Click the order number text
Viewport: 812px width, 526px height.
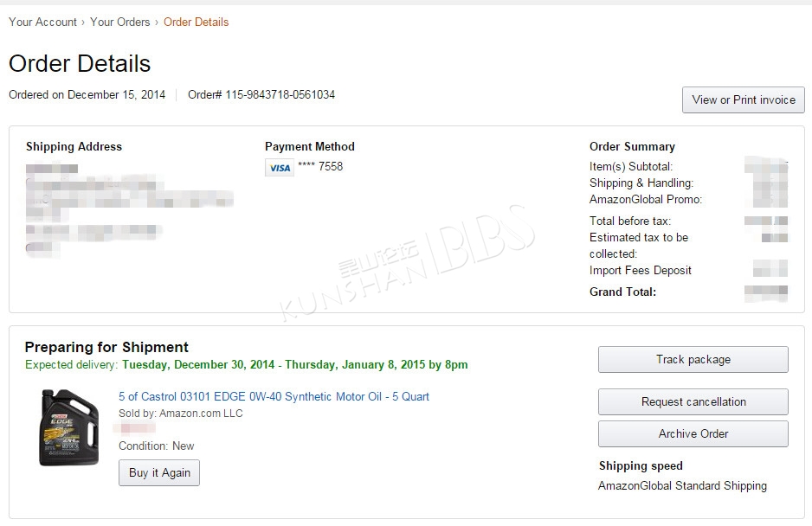[x=261, y=95]
